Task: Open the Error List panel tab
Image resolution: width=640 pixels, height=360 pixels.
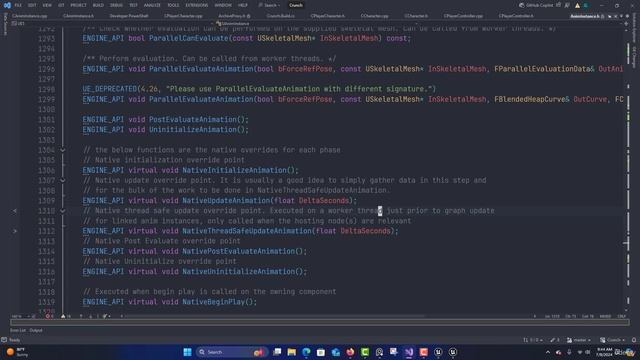Action: tap(18, 330)
